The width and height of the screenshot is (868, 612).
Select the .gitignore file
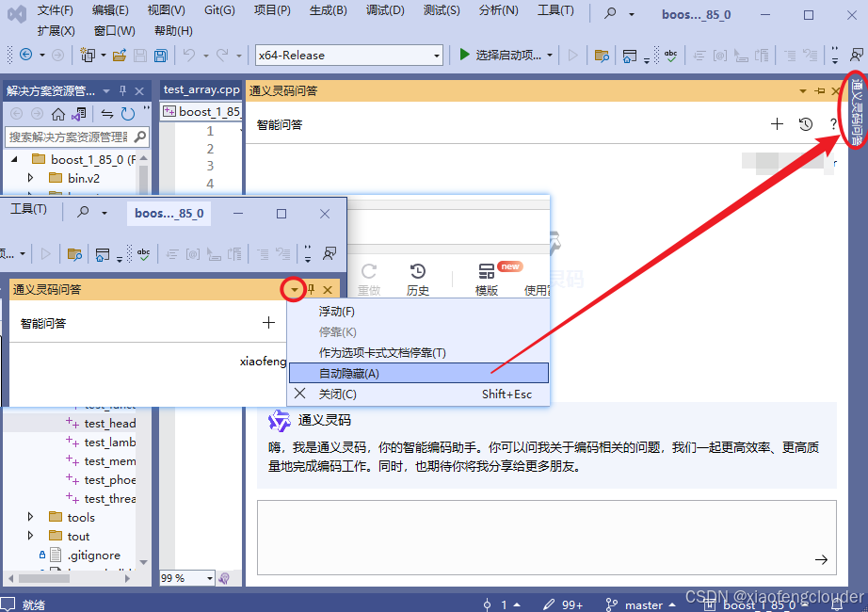(93, 555)
